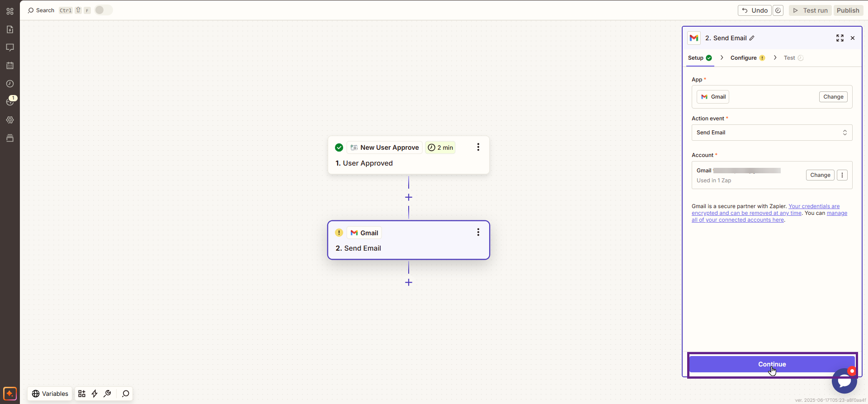
Task: Click the chat bubble sidebar icon
Action: [10, 48]
